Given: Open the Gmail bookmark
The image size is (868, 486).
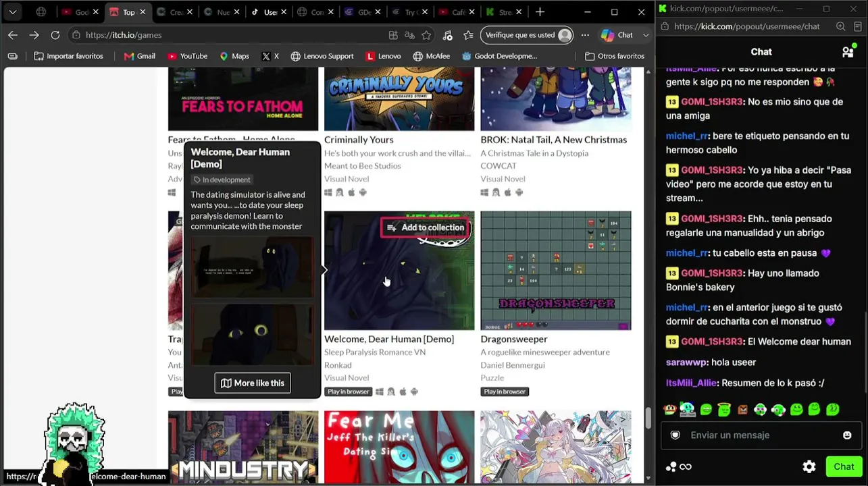Looking at the screenshot, I should (140, 56).
